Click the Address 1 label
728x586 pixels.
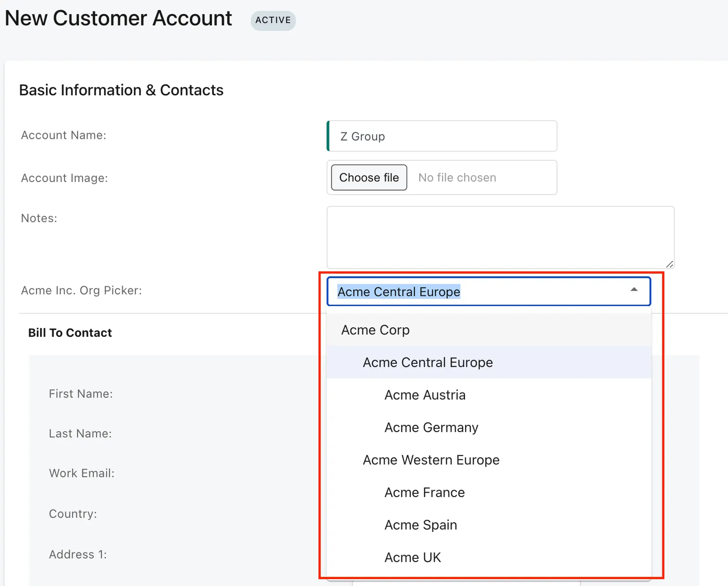click(78, 555)
